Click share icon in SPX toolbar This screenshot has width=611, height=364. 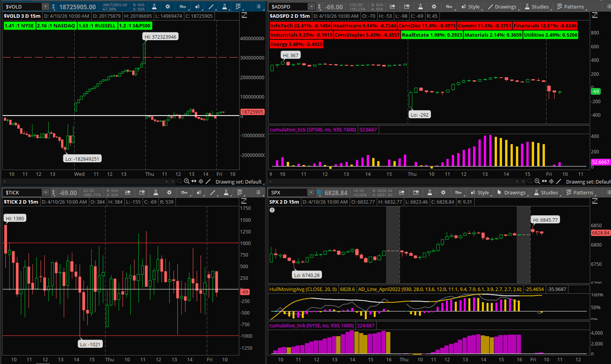(402, 192)
